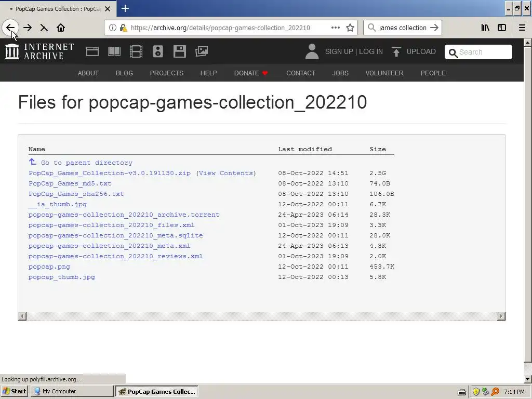Click SIGN UP | LOG IN
The image size is (532, 399).
[x=354, y=51]
